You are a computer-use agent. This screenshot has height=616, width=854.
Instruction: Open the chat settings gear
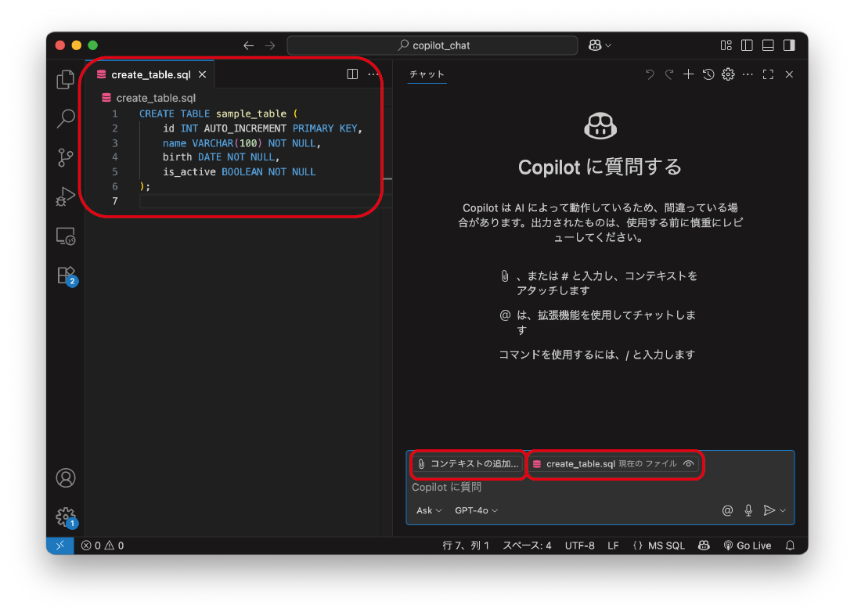pyautogui.click(x=728, y=74)
